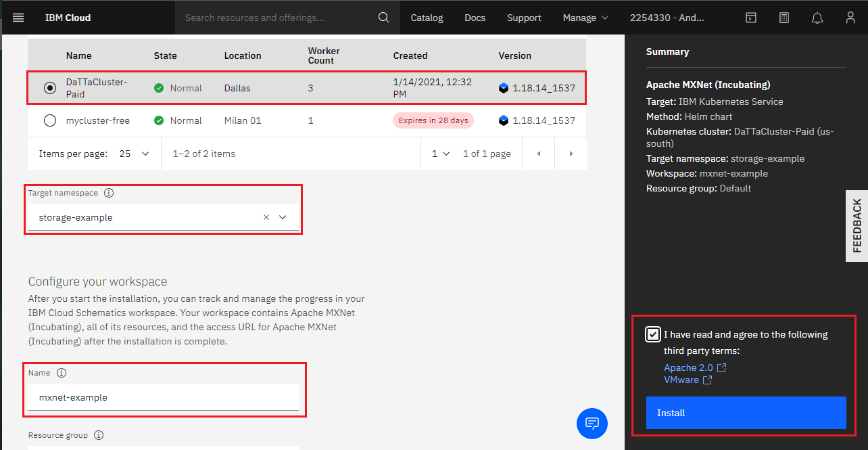Click the Configure your workspace heading
Image resolution: width=868 pixels, height=450 pixels.
[x=97, y=282]
